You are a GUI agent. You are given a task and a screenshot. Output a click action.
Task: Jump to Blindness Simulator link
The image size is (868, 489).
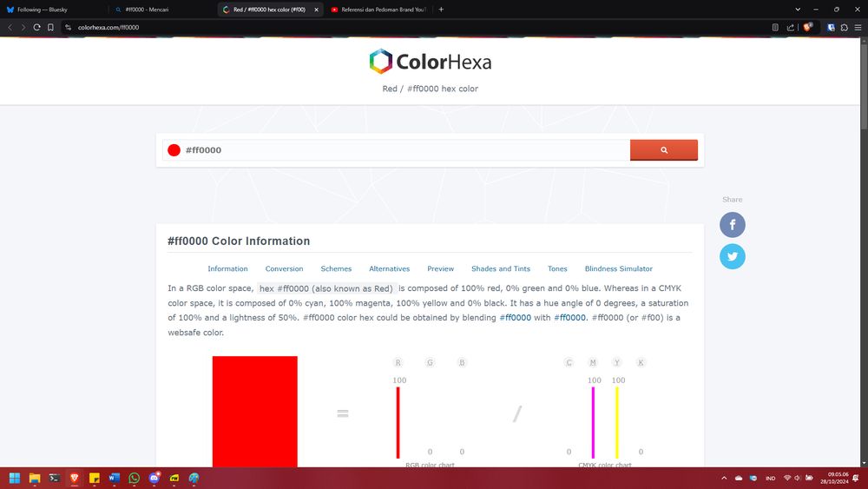(618, 268)
